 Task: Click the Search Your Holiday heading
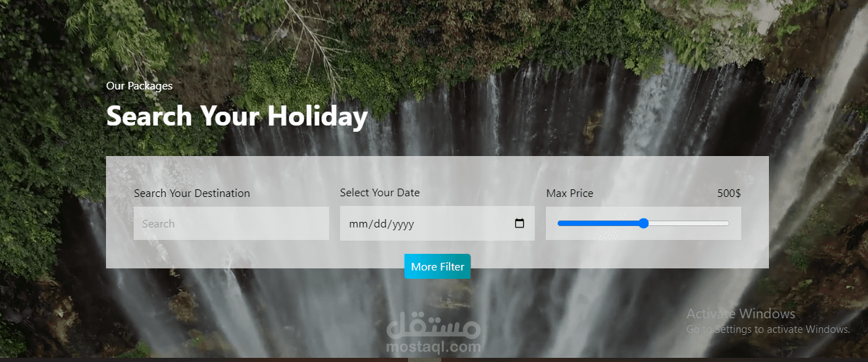237,116
